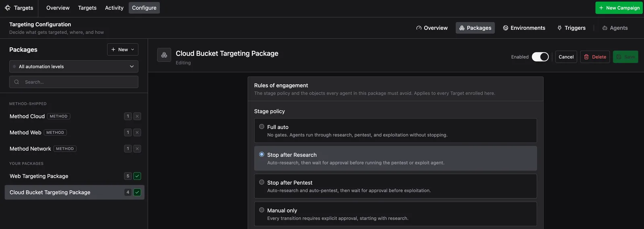Select the Manual only radio button
Image resolution: width=644 pixels, height=229 pixels.
coord(262,210)
